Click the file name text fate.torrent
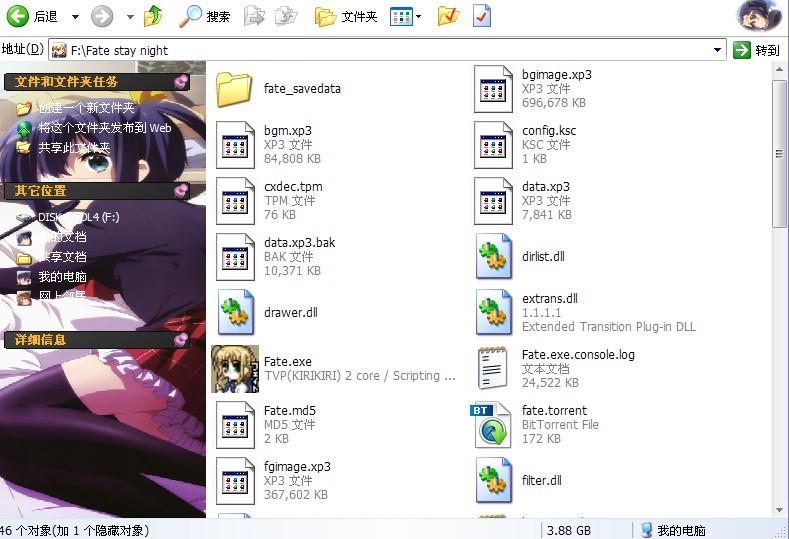 pos(554,411)
